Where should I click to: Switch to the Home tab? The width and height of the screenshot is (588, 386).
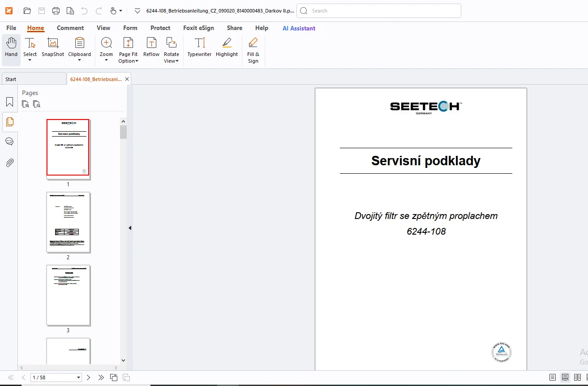[35, 28]
